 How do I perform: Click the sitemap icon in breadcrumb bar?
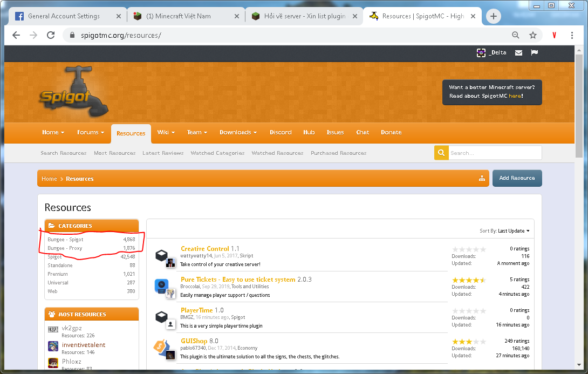click(482, 178)
